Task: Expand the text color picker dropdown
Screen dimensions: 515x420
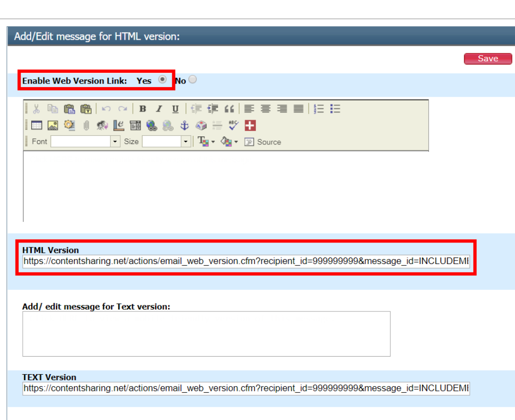Action: (x=213, y=142)
